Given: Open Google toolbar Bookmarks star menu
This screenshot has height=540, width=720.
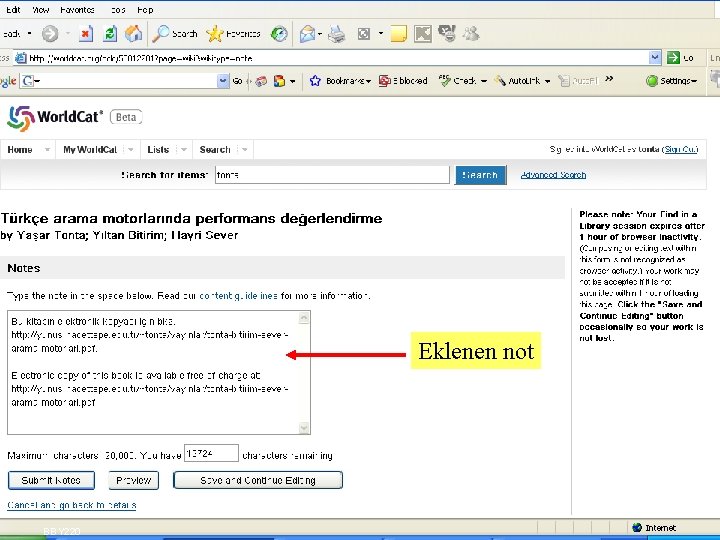Looking at the screenshot, I should (x=340, y=81).
